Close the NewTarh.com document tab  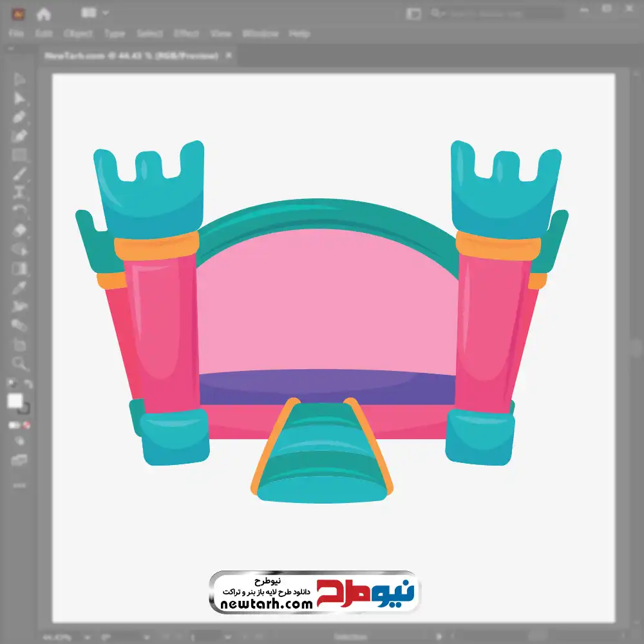coord(227,56)
